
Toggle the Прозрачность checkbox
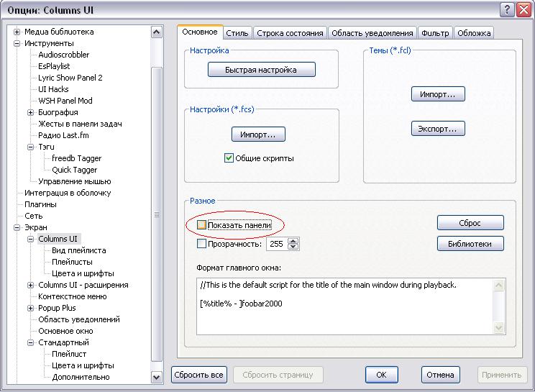(x=201, y=244)
